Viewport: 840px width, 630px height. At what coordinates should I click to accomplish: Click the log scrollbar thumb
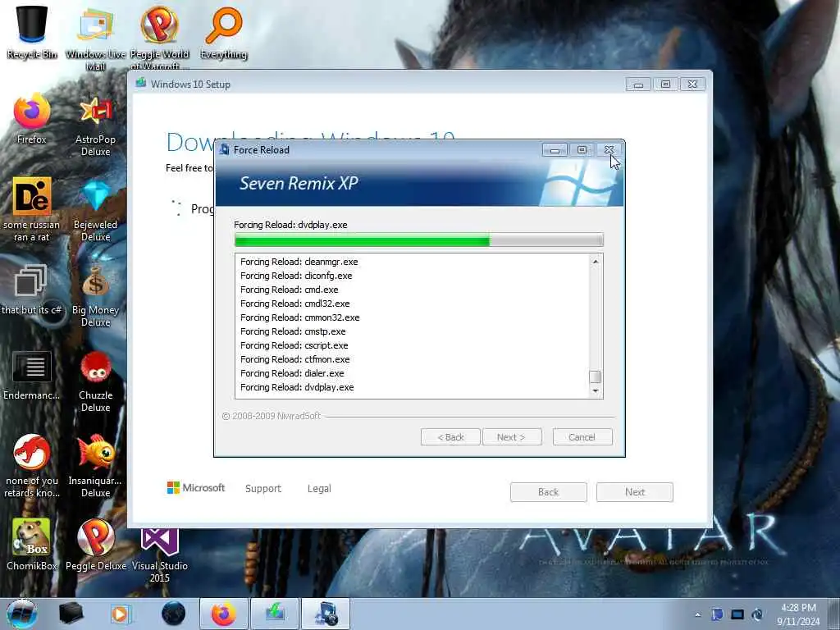596,377
